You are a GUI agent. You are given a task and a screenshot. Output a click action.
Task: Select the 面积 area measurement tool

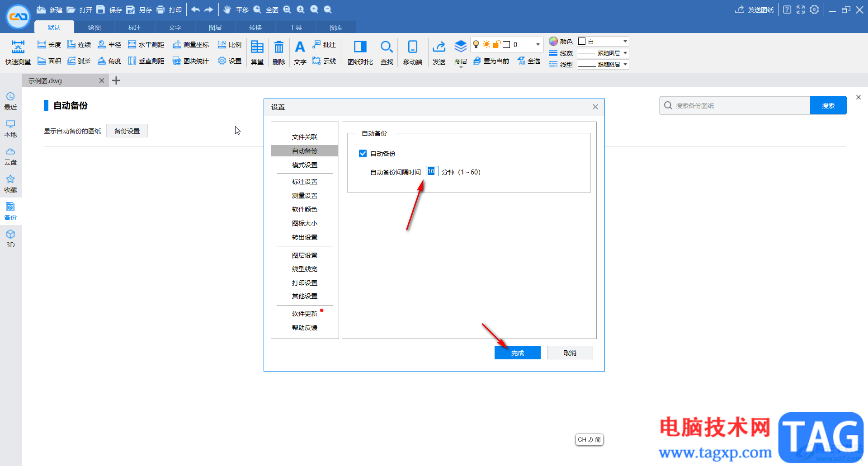[49, 61]
